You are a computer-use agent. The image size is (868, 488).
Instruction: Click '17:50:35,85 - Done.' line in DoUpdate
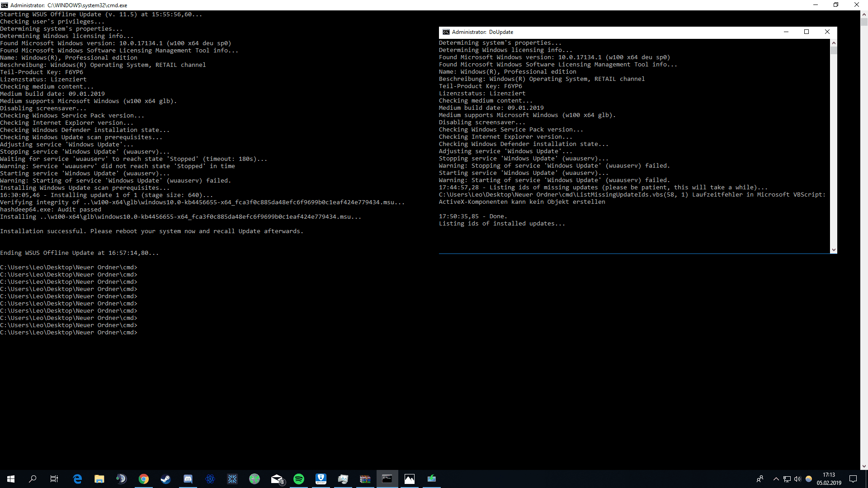(x=473, y=216)
